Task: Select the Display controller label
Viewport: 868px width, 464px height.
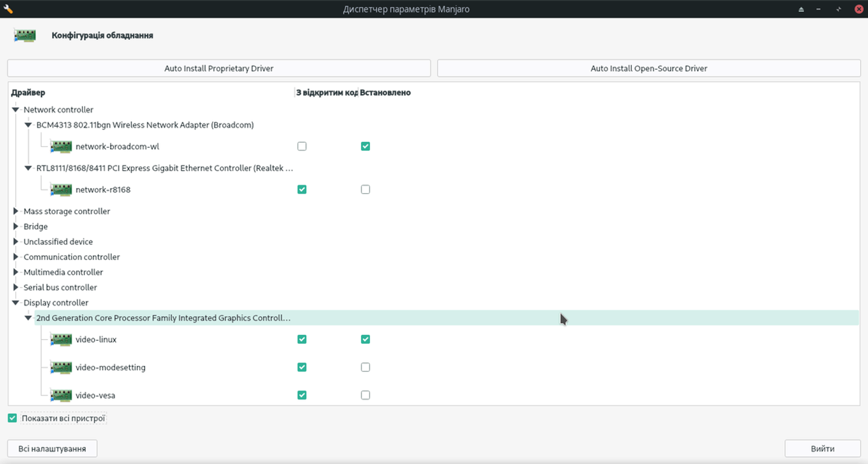Action: (x=56, y=303)
